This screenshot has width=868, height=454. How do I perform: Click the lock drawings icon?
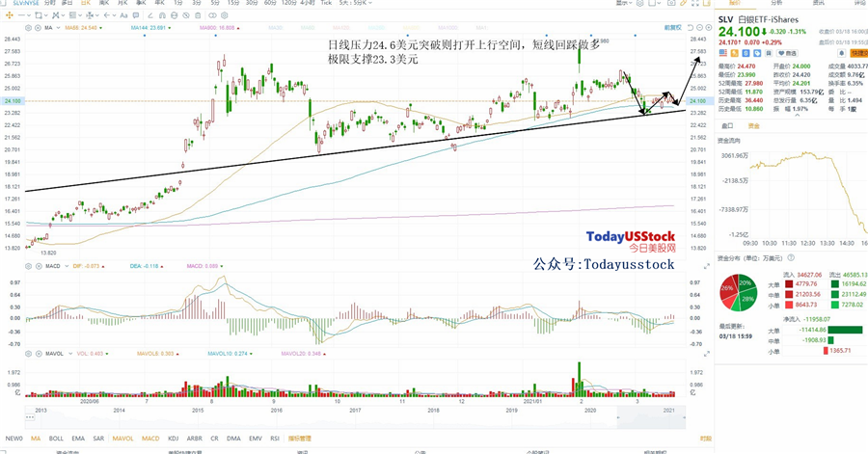pos(174,15)
